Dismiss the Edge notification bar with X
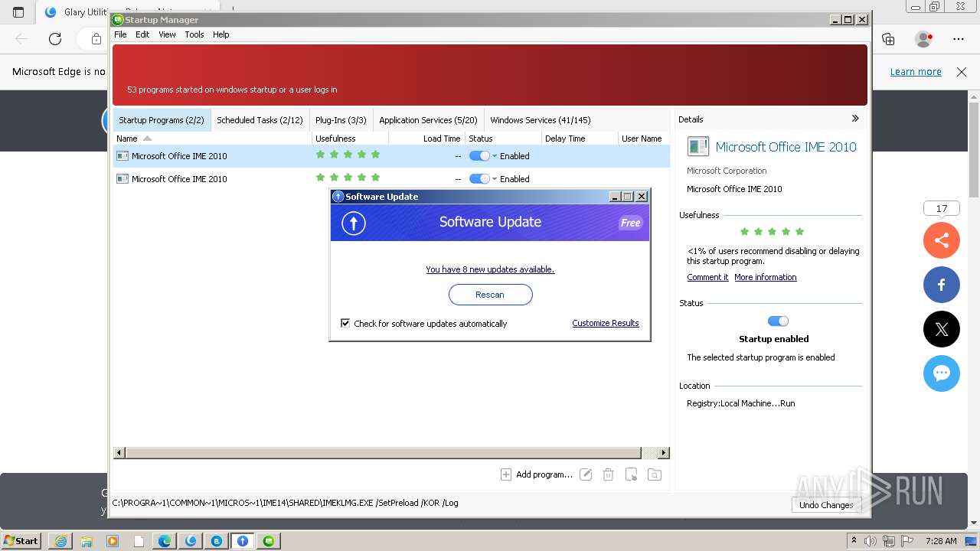 point(962,71)
